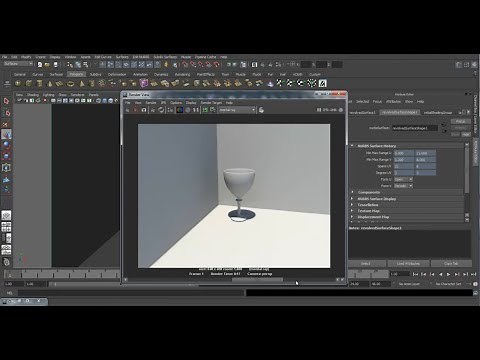Open the Form V dropdown

pos(404,186)
